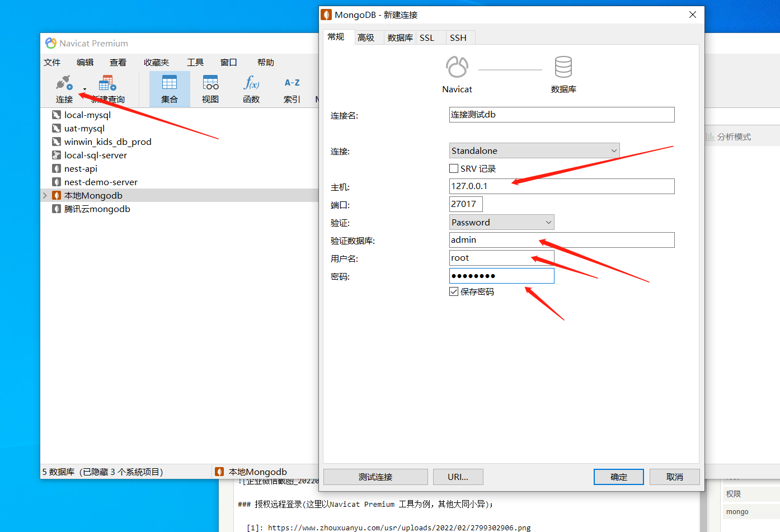Close the MongoDB new connection dialog
Viewport: 780px width, 532px height.
click(x=693, y=15)
